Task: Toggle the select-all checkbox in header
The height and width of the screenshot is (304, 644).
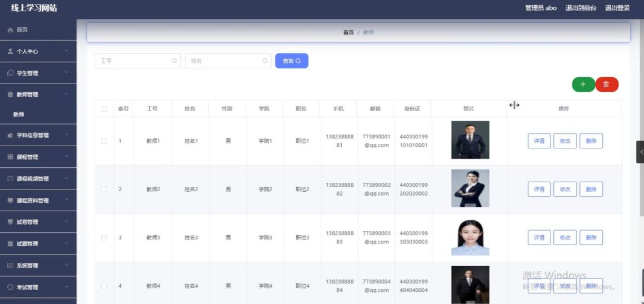Action: pos(104,109)
